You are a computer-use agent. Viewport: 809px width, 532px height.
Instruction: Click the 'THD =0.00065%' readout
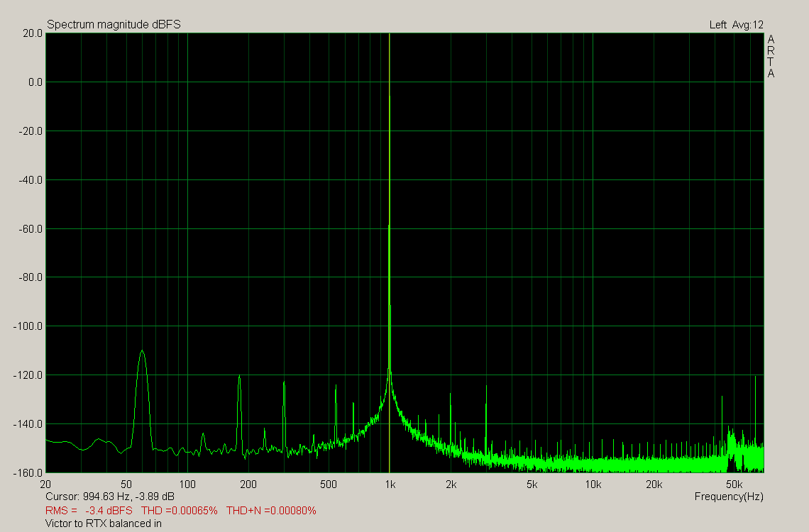point(180,510)
